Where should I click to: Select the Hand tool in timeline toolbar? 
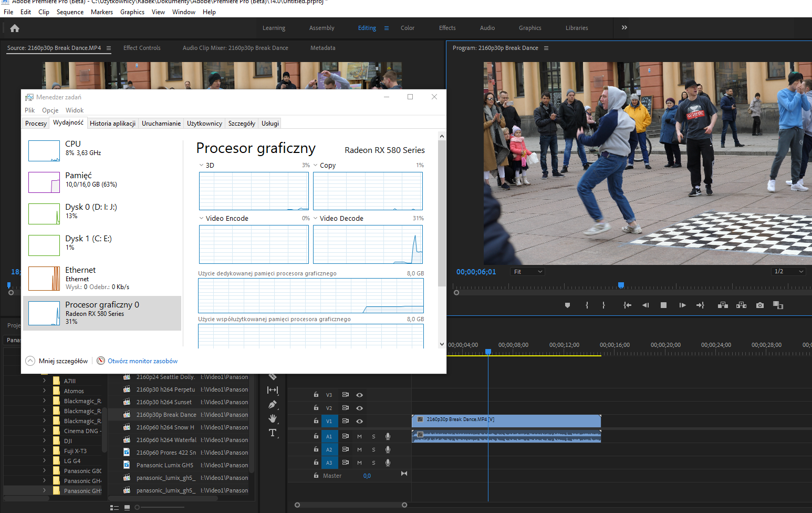click(273, 418)
